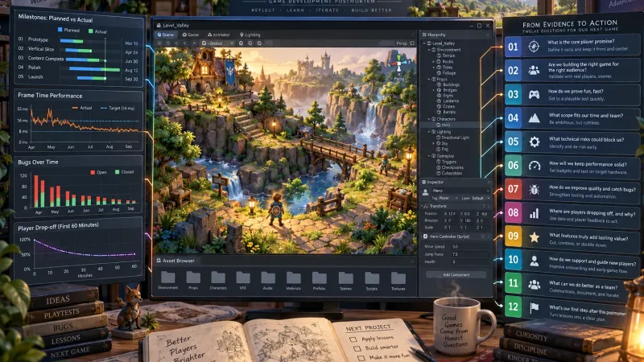The image size is (644, 362).
Task: Click the Rotation Y field showing 180
Action: [x=467, y=220]
